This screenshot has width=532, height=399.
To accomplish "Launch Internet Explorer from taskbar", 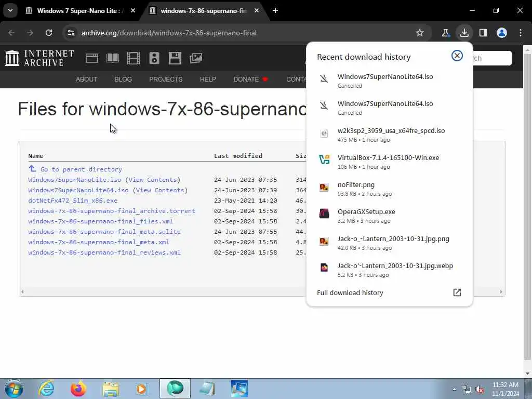I will [x=46, y=389].
